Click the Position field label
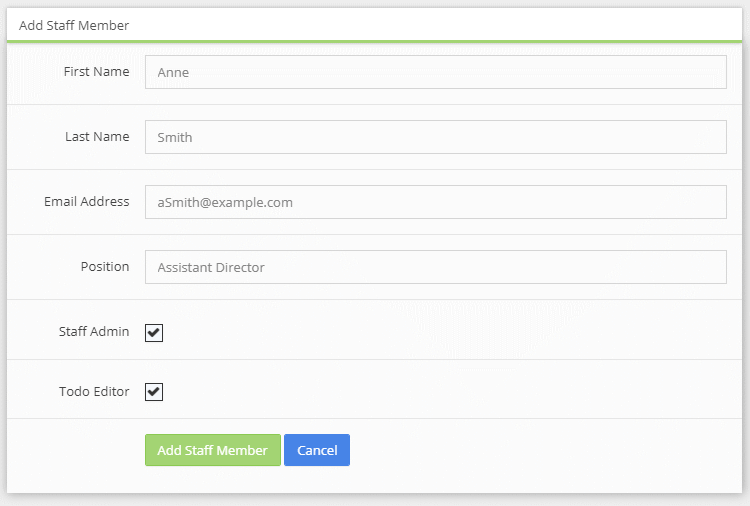The height and width of the screenshot is (506, 750). pos(105,267)
